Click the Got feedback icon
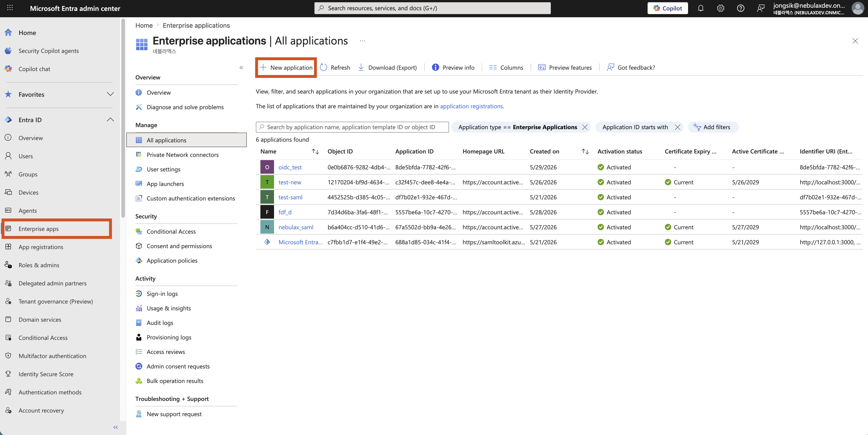This screenshot has height=435, width=868. pyautogui.click(x=610, y=67)
